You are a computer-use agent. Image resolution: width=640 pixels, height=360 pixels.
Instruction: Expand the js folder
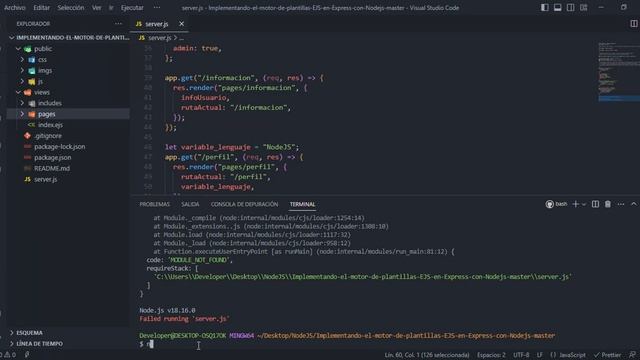[22, 82]
